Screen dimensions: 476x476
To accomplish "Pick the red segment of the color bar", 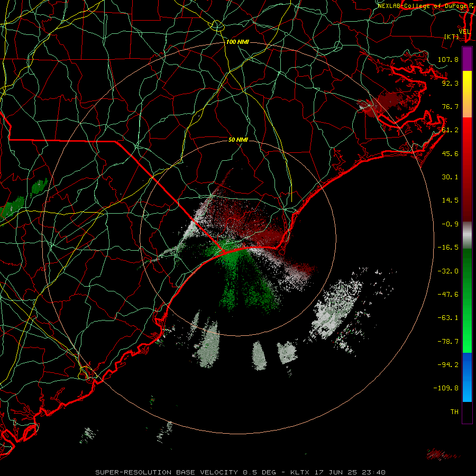I will [467, 169].
